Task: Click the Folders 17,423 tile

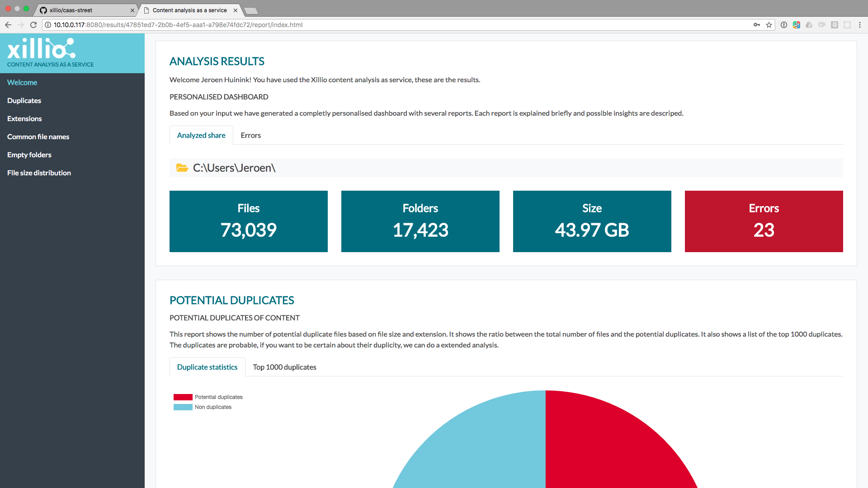Action: coord(420,221)
